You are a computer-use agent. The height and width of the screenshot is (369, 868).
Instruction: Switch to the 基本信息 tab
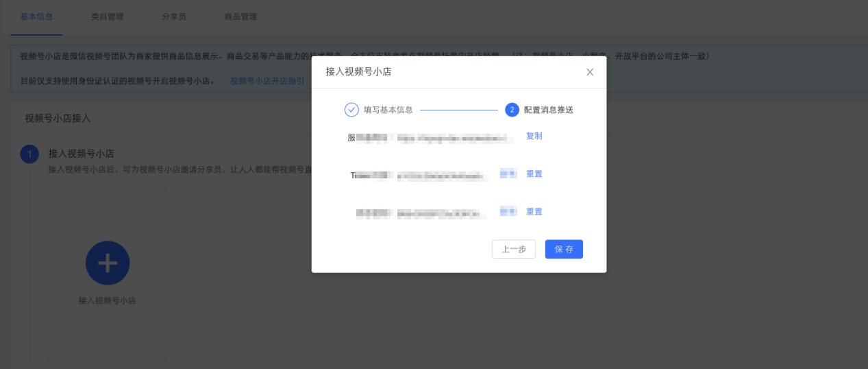click(36, 16)
